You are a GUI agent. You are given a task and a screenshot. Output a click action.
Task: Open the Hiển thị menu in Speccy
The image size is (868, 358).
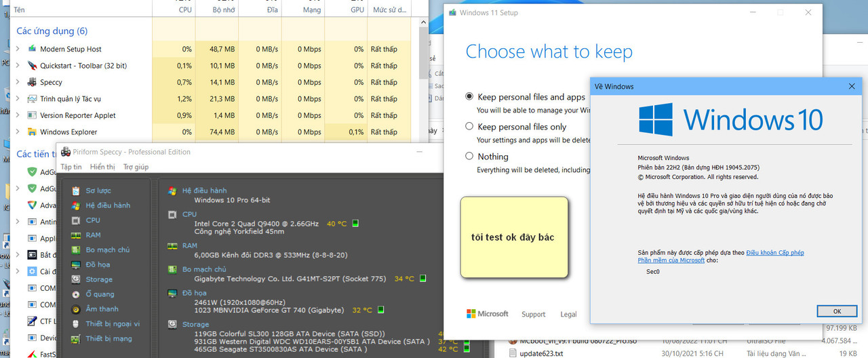coord(102,167)
